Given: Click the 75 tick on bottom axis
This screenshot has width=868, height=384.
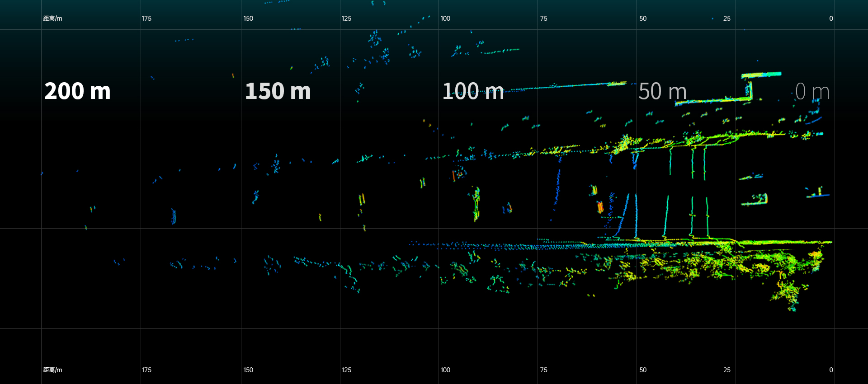Looking at the screenshot, I should click(x=543, y=370).
